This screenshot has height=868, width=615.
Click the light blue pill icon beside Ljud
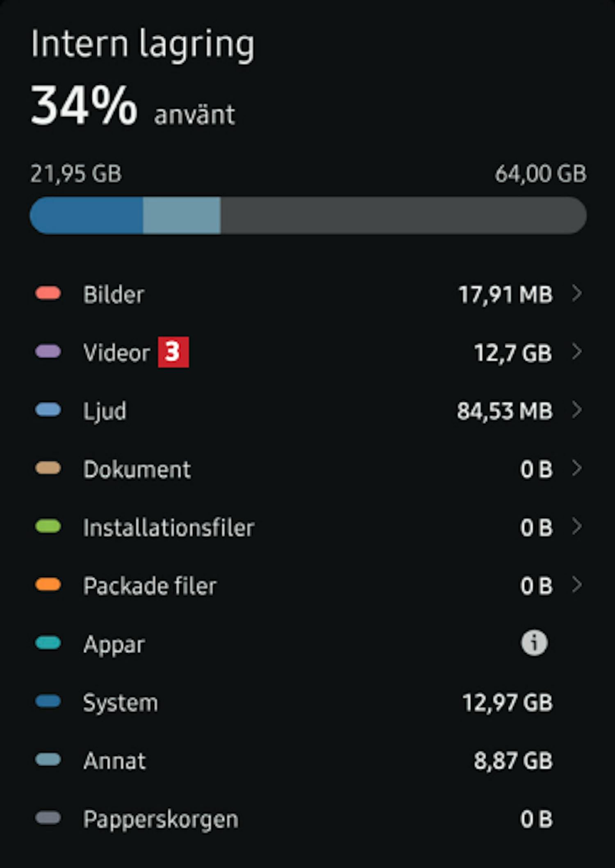click(x=48, y=410)
